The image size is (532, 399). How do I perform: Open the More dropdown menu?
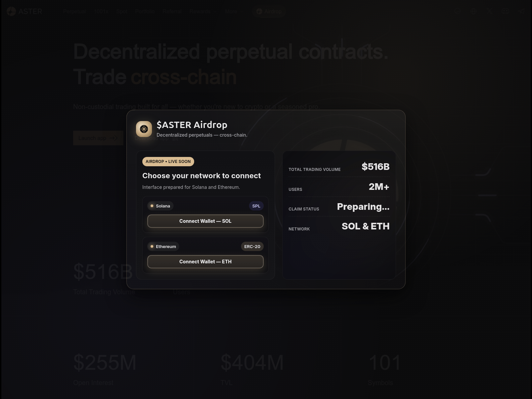(x=233, y=11)
